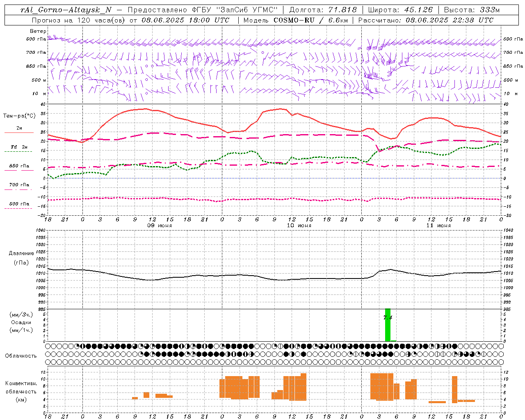Click the (км) unit label for convective clouds
The height and width of the screenshot is (420, 525).
coord(21,399)
